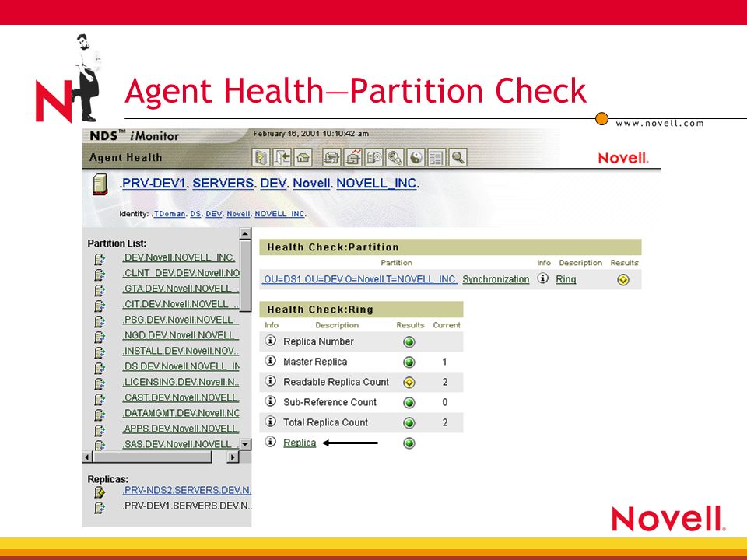
Task: Click green status icon for Replica Number
Action: point(409,342)
